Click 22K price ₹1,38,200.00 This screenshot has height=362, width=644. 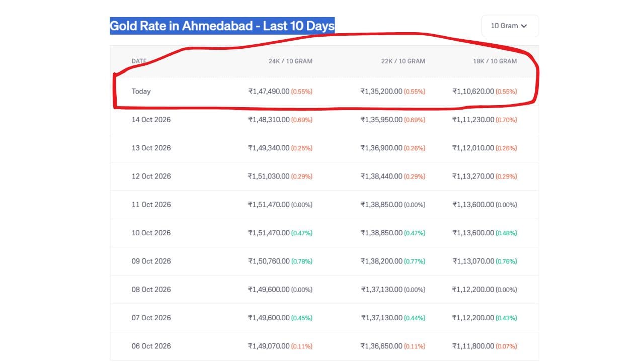[x=381, y=261]
